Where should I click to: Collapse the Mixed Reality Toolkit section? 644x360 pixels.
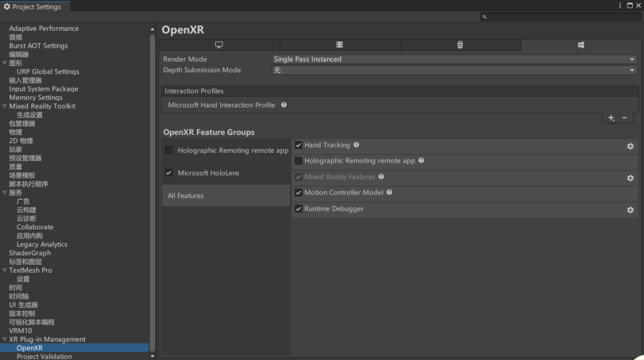(4, 106)
